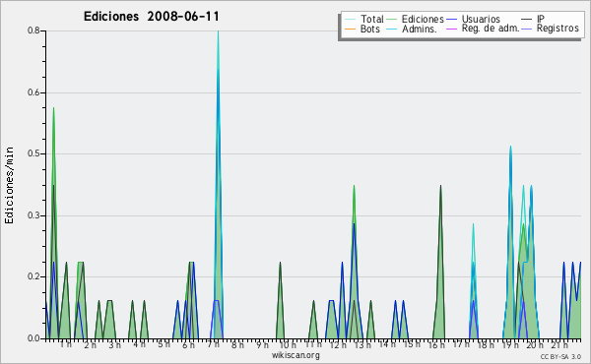591x364 pixels.
Task: Click the "5 h" x-axis label
Action: click(x=164, y=344)
